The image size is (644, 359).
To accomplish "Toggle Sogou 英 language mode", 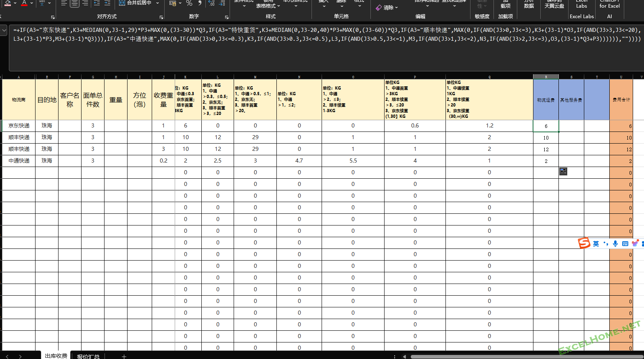I will [596, 244].
